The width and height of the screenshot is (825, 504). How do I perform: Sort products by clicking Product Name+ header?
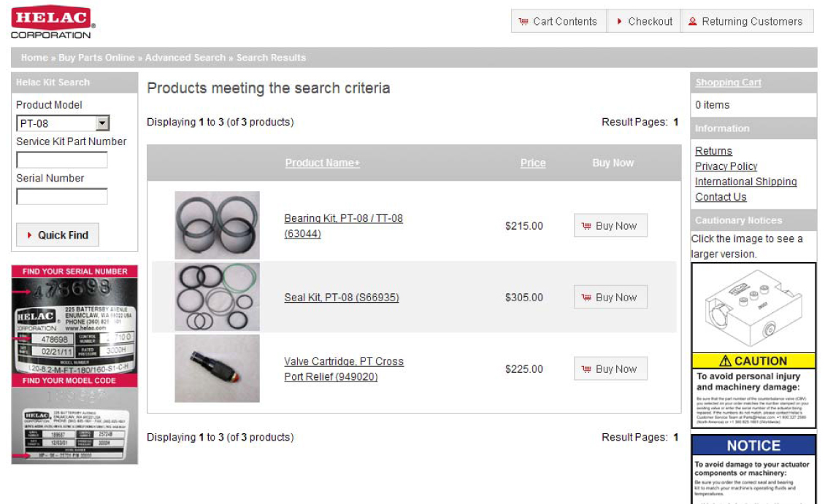(x=323, y=163)
